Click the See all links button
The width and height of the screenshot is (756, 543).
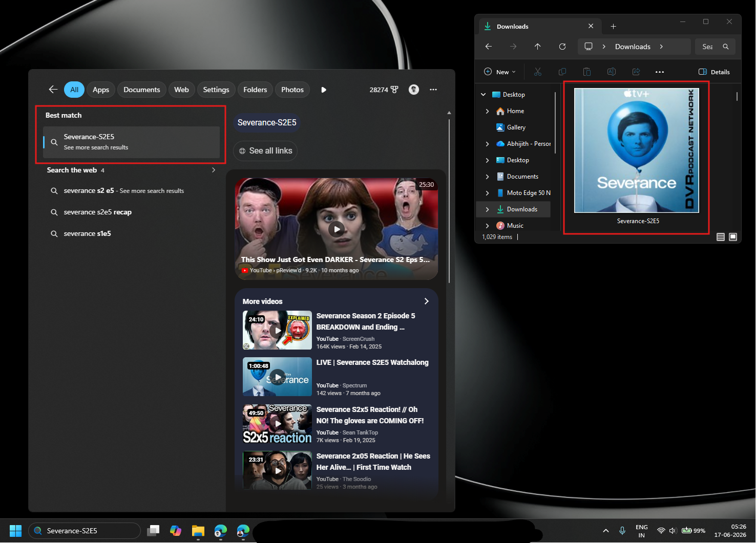click(x=265, y=151)
